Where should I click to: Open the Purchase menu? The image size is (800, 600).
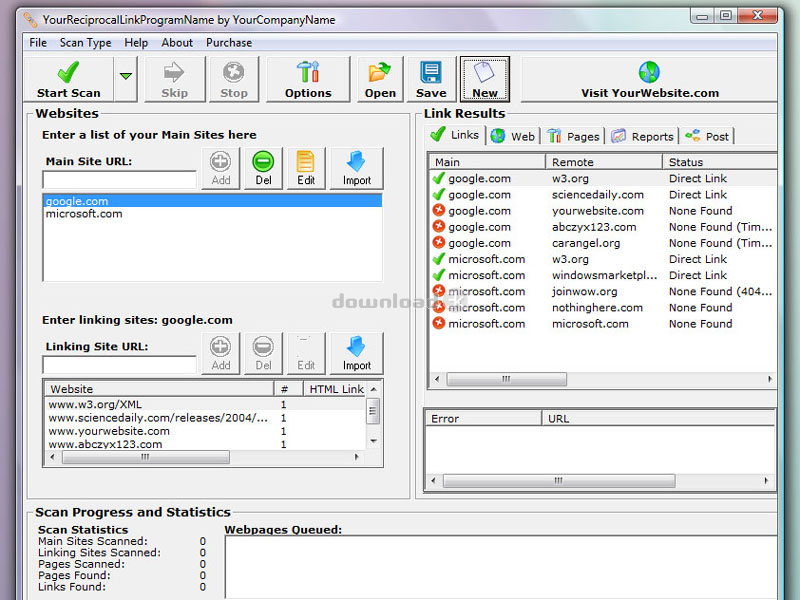(229, 43)
